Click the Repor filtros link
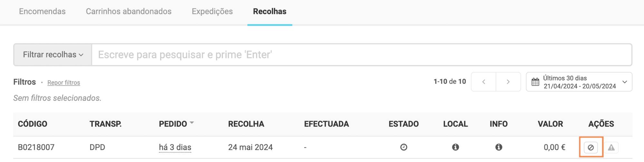This screenshot has width=644, height=162. point(63,83)
